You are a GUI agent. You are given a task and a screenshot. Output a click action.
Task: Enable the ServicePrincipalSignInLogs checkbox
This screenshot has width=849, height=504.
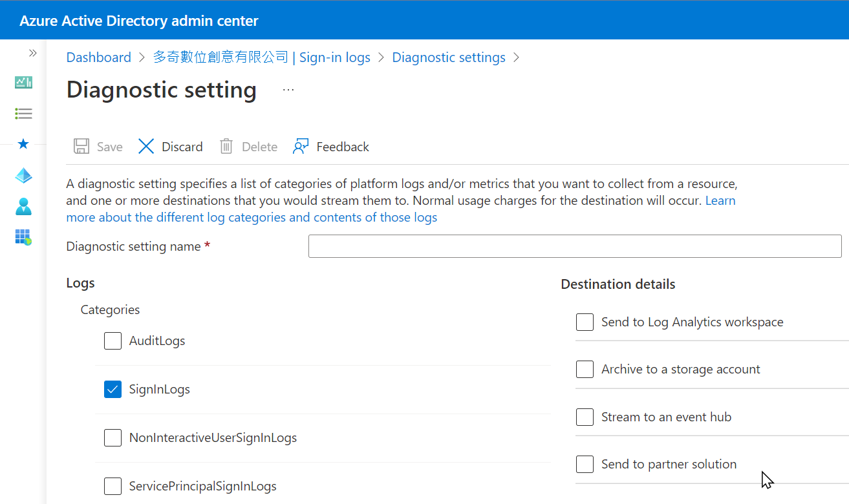(x=113, y=486)
